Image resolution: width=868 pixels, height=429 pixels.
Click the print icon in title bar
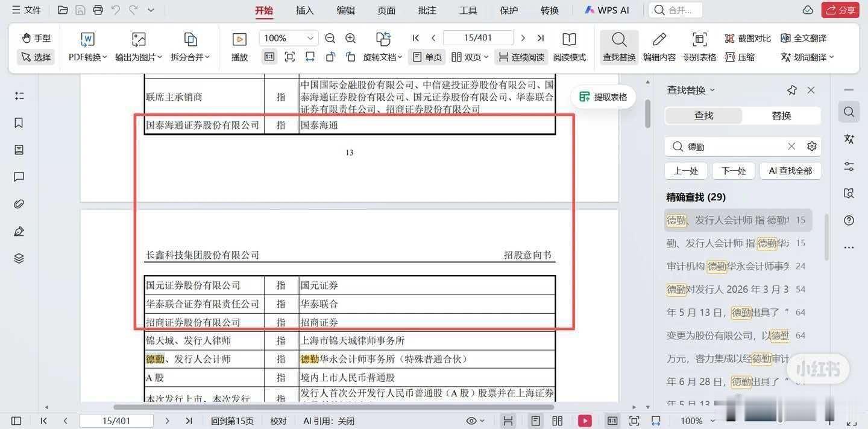coord(98,10)
